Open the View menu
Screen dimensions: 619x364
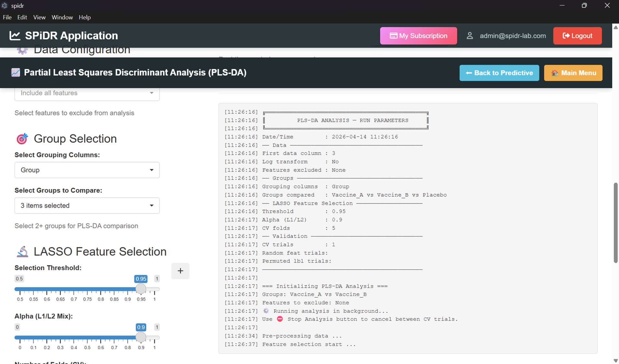click(x=39, y=17)
